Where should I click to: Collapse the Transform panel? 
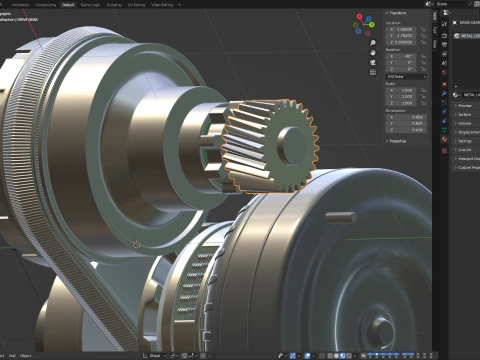pos(396,13)
